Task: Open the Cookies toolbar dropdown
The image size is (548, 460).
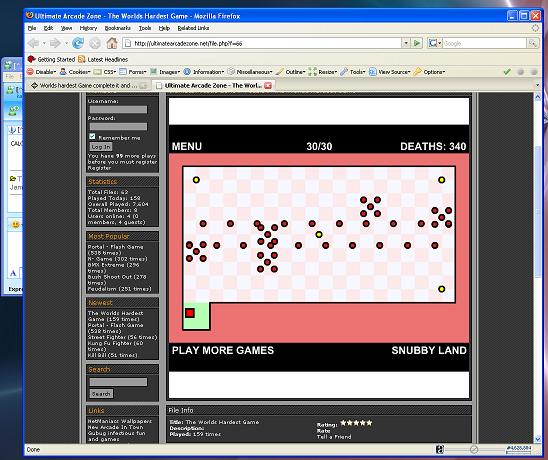Action: [x=75, y=72]
